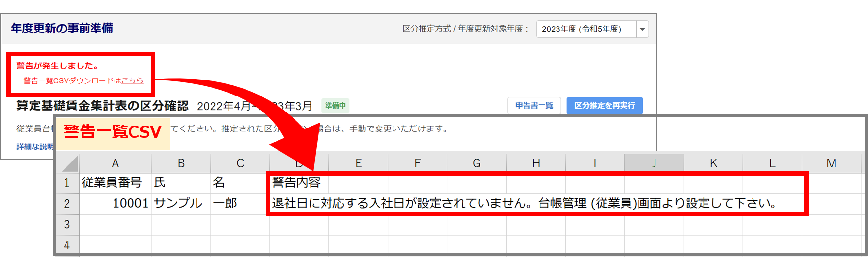Click cell containing 従業員番号
This screenshot has height=257, width=868.
pos(115,183)
